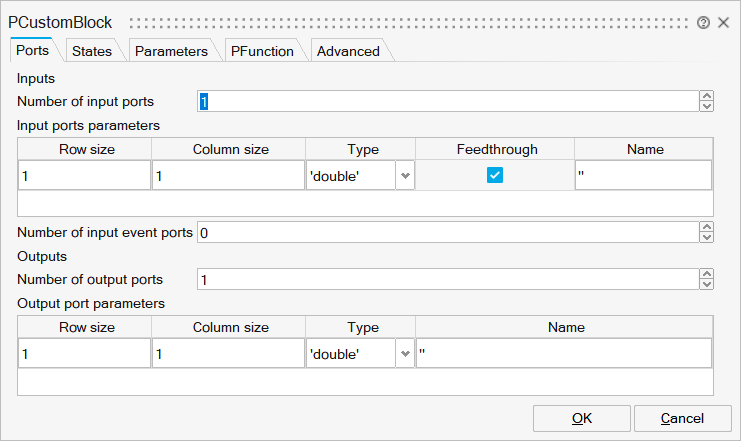Image resolution: width=741 pixels, height=441 pixels.
Task: Expand output port Type dropdown
Action: click(x=404, y=354)
